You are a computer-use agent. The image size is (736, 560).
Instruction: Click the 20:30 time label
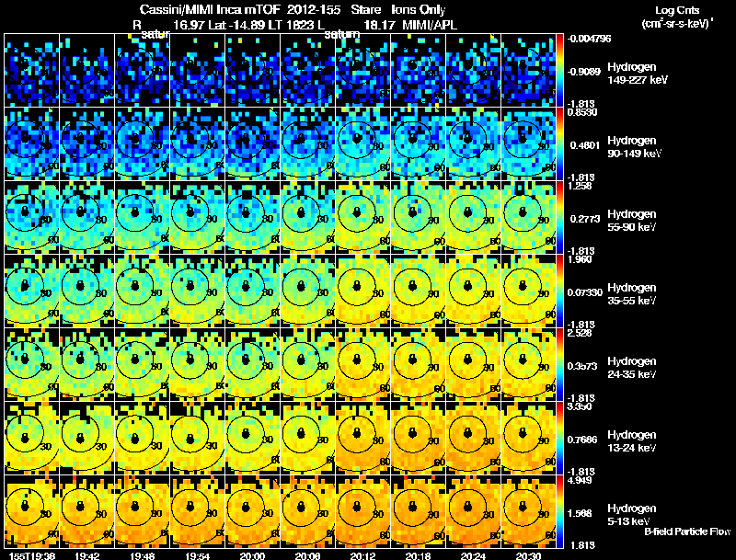coord(528,555)
